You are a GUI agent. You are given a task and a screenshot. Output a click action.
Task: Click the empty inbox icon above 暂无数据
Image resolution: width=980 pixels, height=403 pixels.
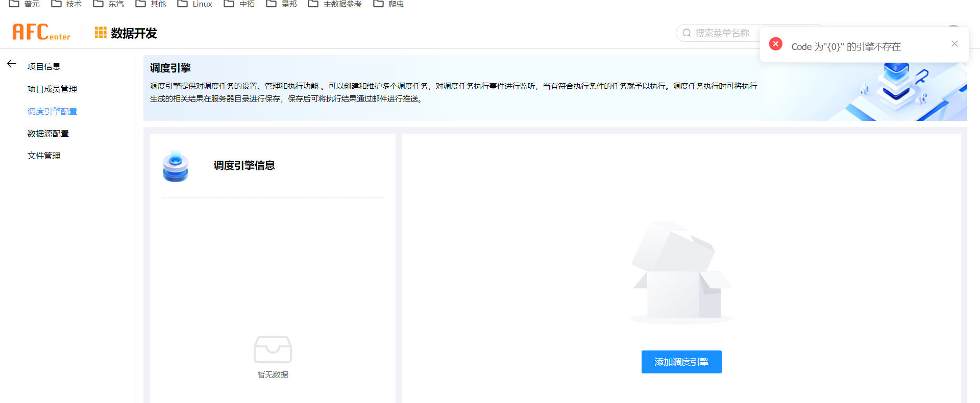(273, 349)
